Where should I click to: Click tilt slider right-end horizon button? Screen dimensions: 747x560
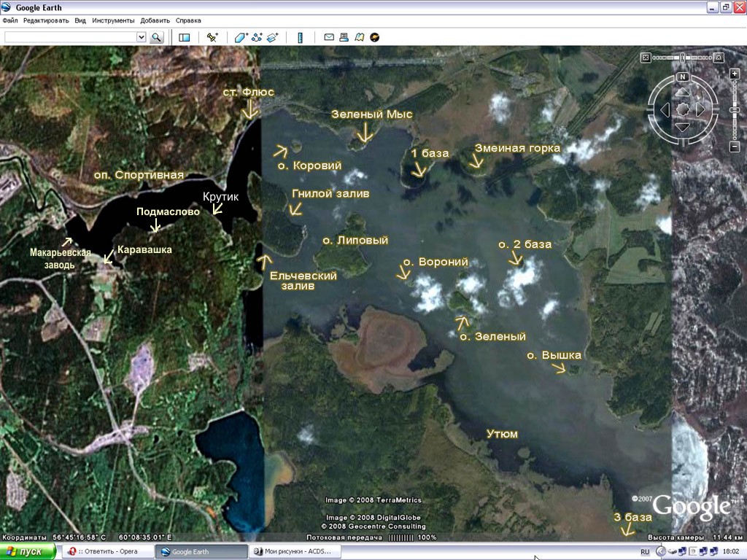[719, 58]
